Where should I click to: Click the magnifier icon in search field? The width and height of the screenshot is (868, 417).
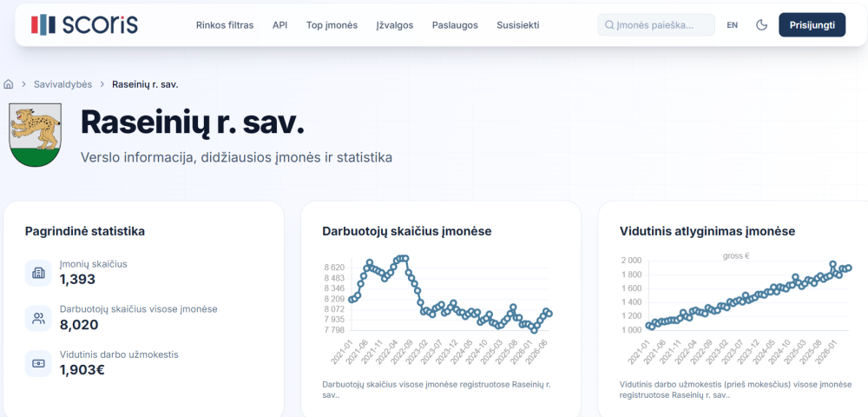[x=609, y=25]
